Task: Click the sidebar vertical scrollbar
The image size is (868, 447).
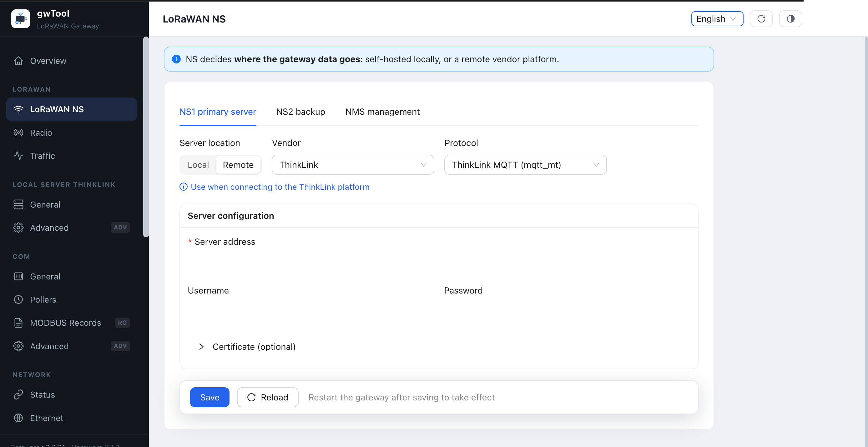Action: click(146, 137)
